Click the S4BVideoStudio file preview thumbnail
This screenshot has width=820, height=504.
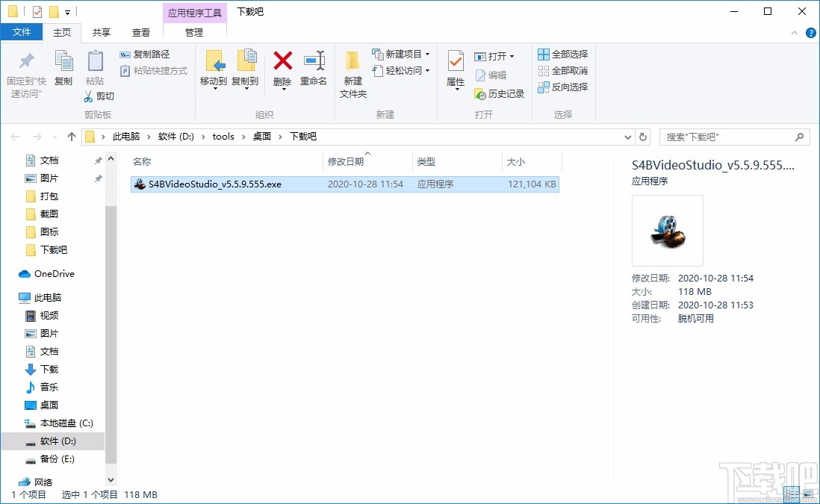[667, 230]
